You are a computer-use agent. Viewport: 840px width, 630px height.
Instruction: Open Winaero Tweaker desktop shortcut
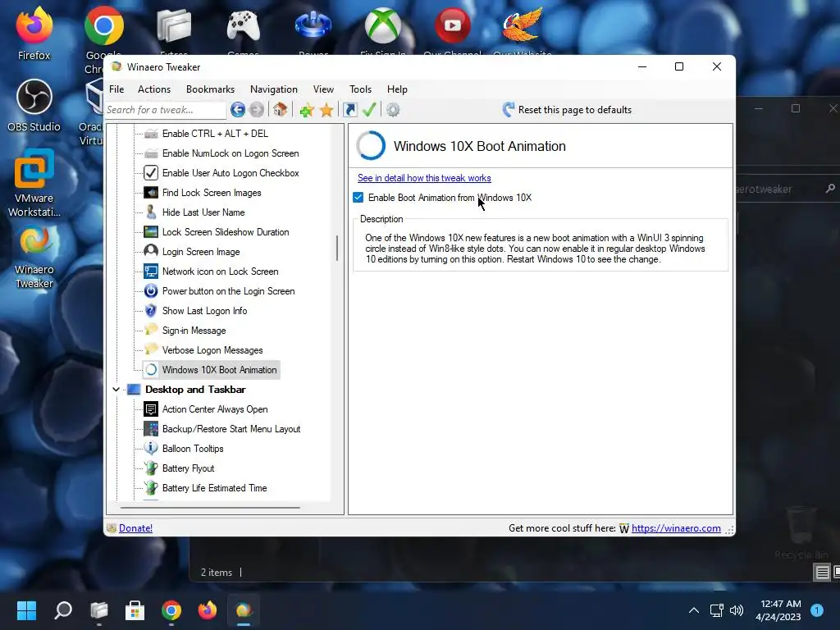[x=34, y=257]
